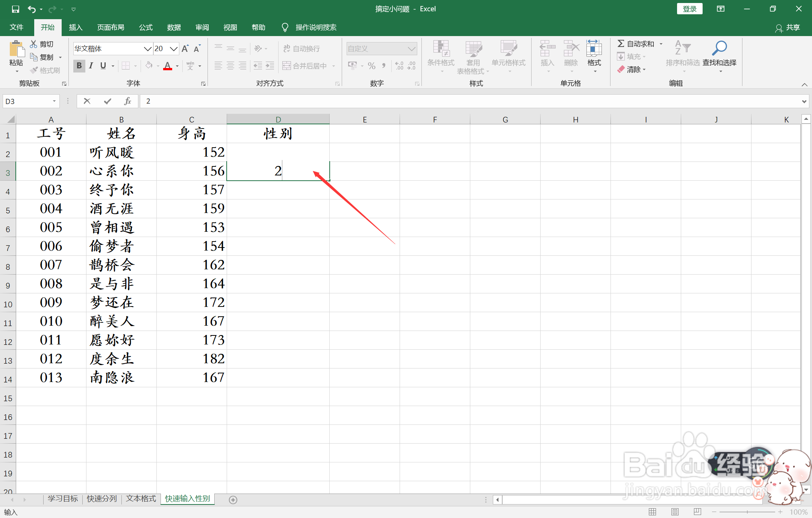The image size is (812, 518).
Task: Click the AutoSum sigma icon
Action: tap(621, 44)
